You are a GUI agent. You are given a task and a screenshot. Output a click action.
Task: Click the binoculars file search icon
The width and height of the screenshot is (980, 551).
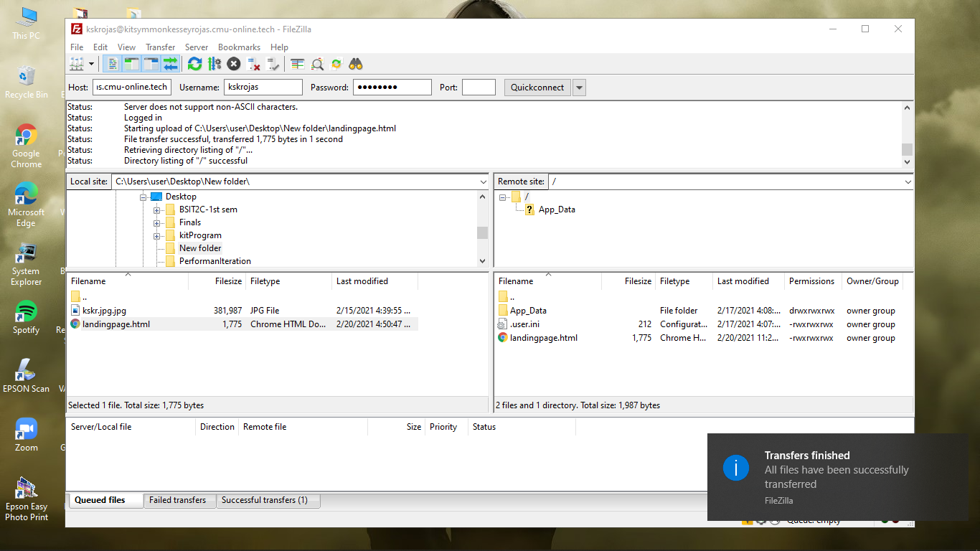point(356,64)
